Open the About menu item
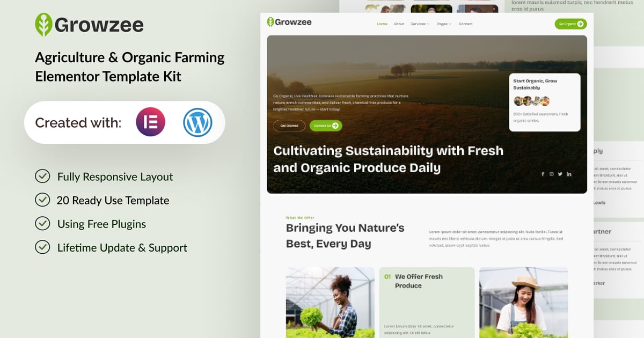The height and width of the screenshot is (338, 644). tap(399, 24)
